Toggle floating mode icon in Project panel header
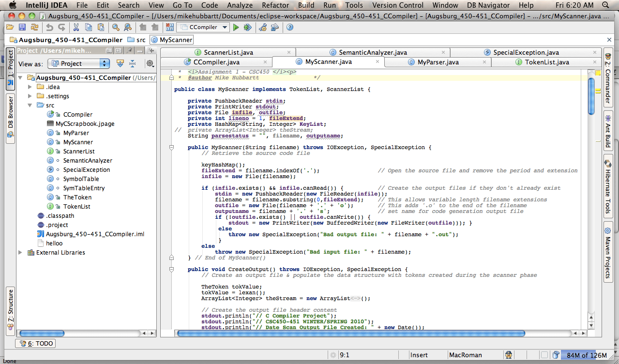This screenshot has height=364, width=619. click(x=109, y=50)
